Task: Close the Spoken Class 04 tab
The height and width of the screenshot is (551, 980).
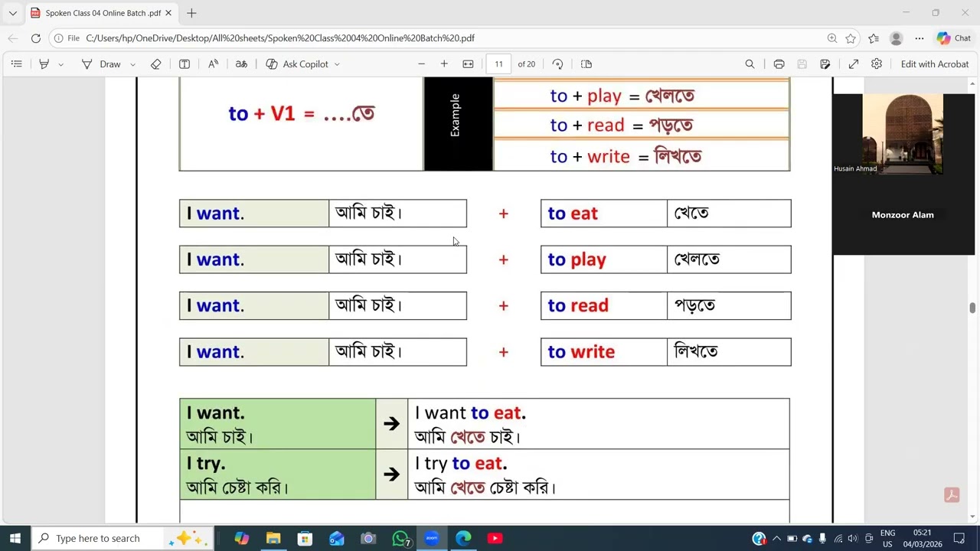Action: tap(168, 13)
